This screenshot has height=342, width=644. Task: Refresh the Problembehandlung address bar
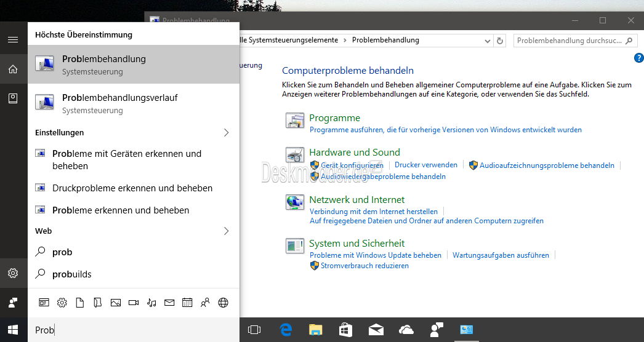tap(500, 41)
